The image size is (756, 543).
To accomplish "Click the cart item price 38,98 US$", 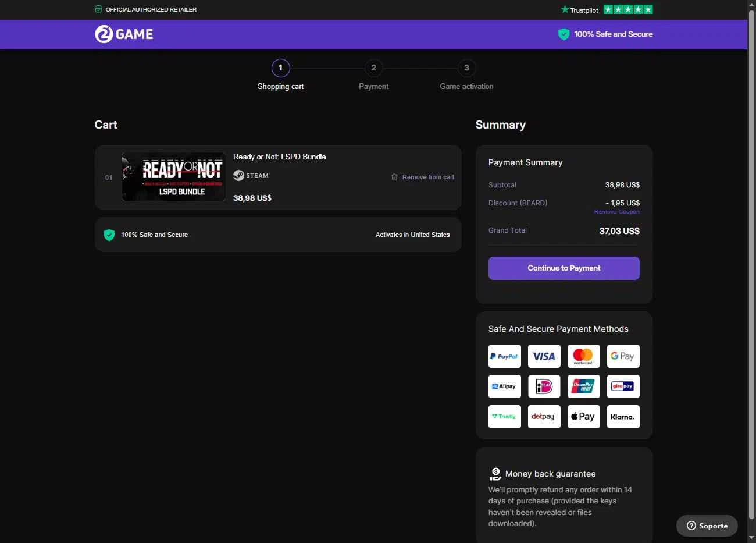I will pos(252,198).
